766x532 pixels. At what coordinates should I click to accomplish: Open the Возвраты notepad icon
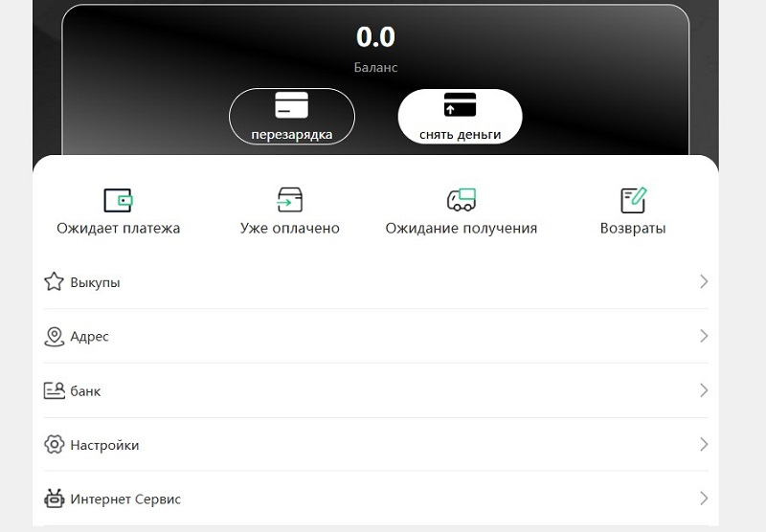(633, 200)
